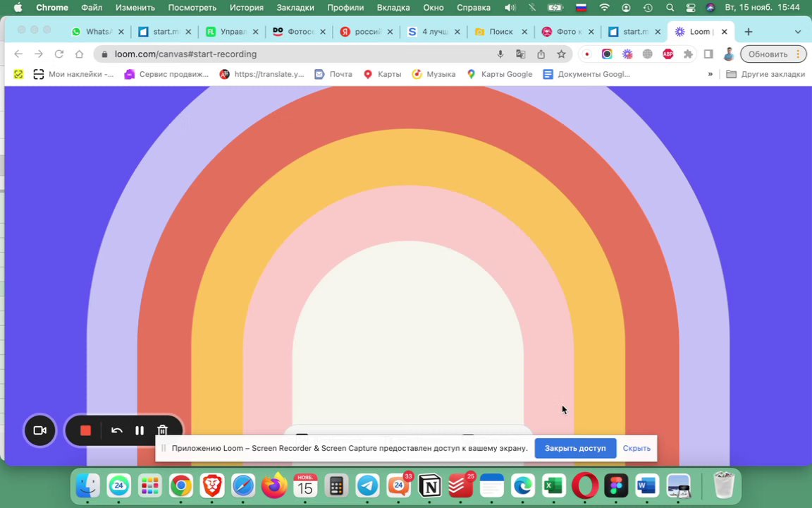The height and width of the screenshot is (508, 812).
Task: Go back with the browser arrow
Action: pyautogui.click(x=18, y=54)
